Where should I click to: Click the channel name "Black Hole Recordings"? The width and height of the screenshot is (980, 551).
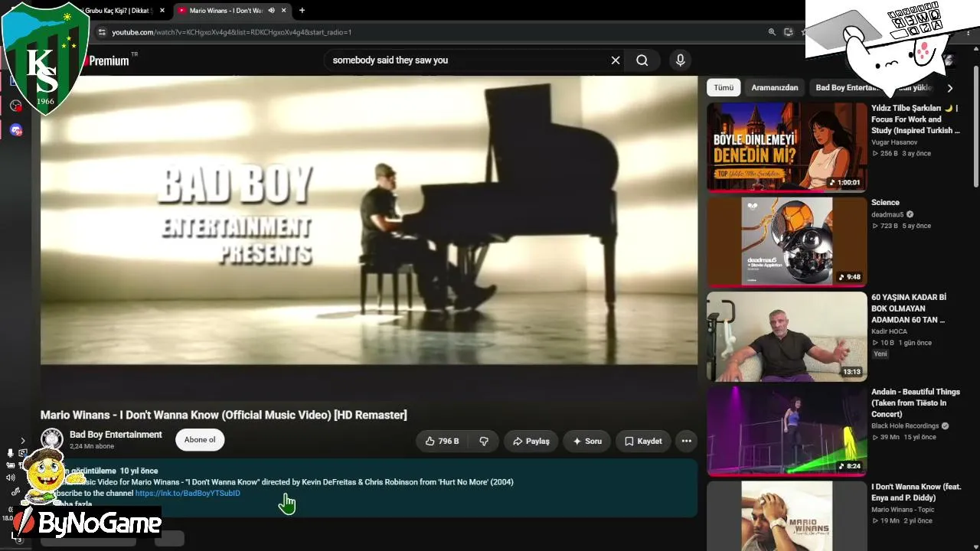coord(905,426)
